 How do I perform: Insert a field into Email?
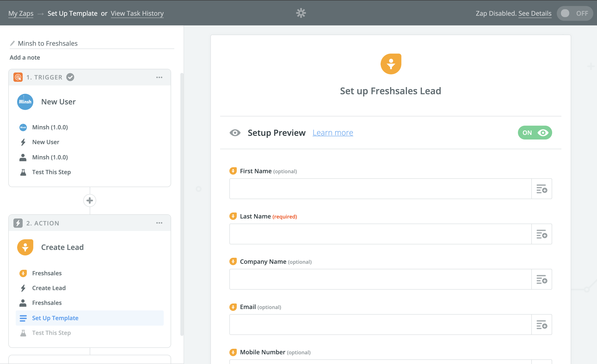tap(542, 325)
